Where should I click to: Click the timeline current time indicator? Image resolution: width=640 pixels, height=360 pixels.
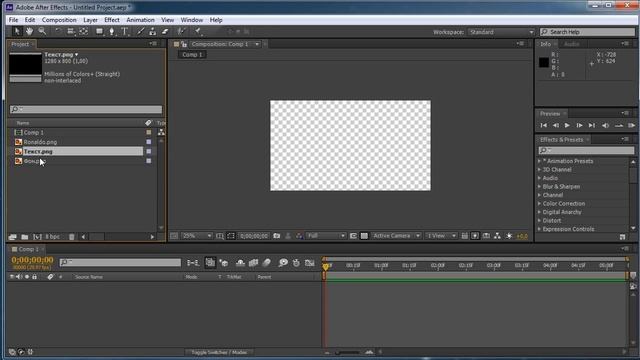(326, 267)
